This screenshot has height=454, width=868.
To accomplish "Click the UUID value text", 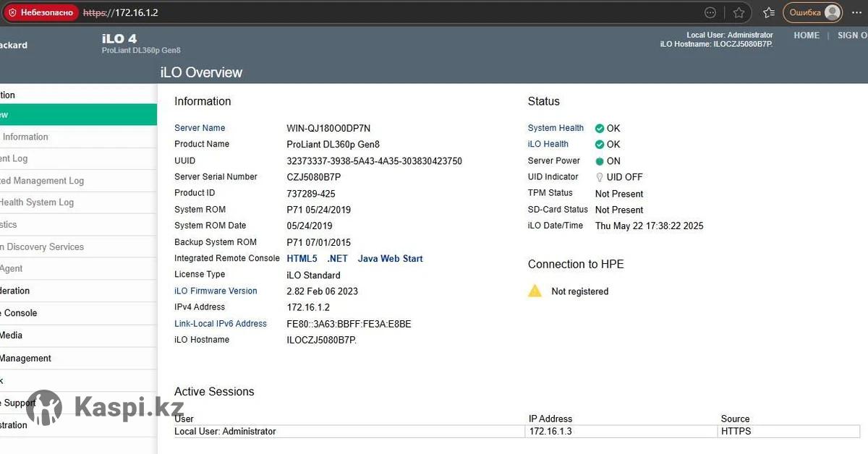I will [x=374, y=161].
